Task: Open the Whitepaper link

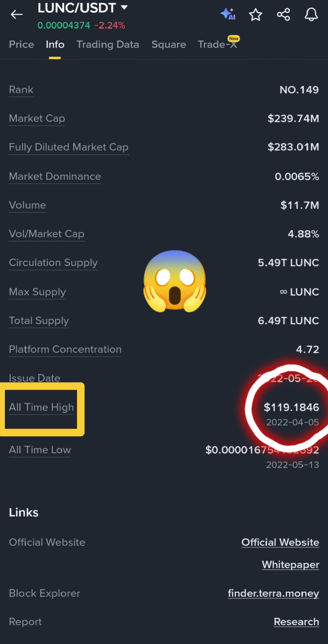Action: pos(290,565)
